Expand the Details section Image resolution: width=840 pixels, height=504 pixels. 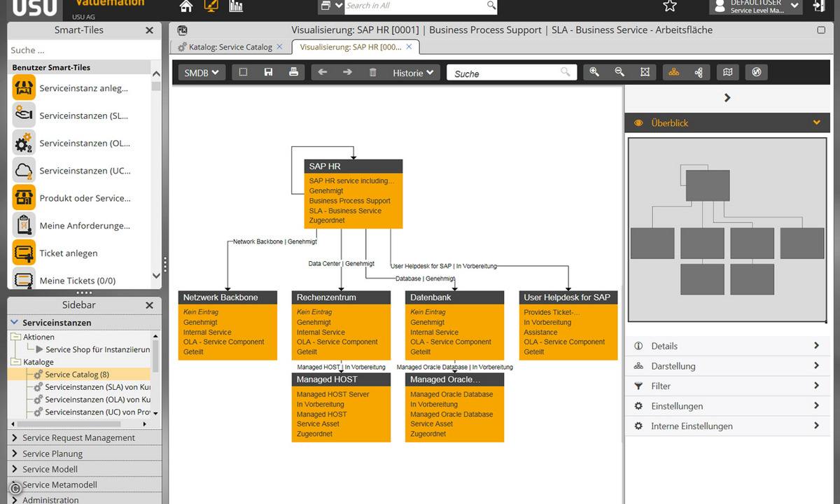pos(727,346)
